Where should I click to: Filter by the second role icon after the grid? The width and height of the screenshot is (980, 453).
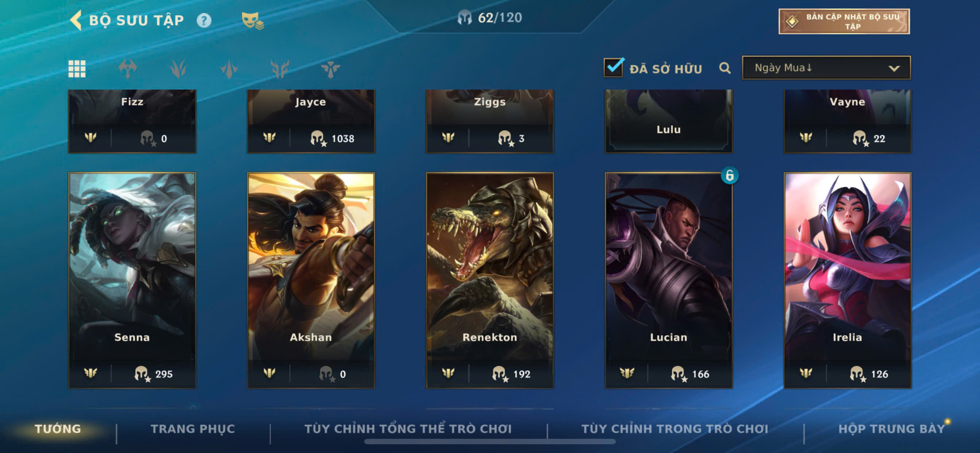(x=178, y=69)
